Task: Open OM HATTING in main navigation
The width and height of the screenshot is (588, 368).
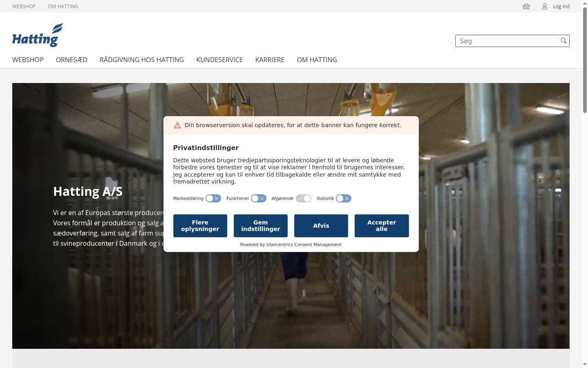Action: click(317, 60)
